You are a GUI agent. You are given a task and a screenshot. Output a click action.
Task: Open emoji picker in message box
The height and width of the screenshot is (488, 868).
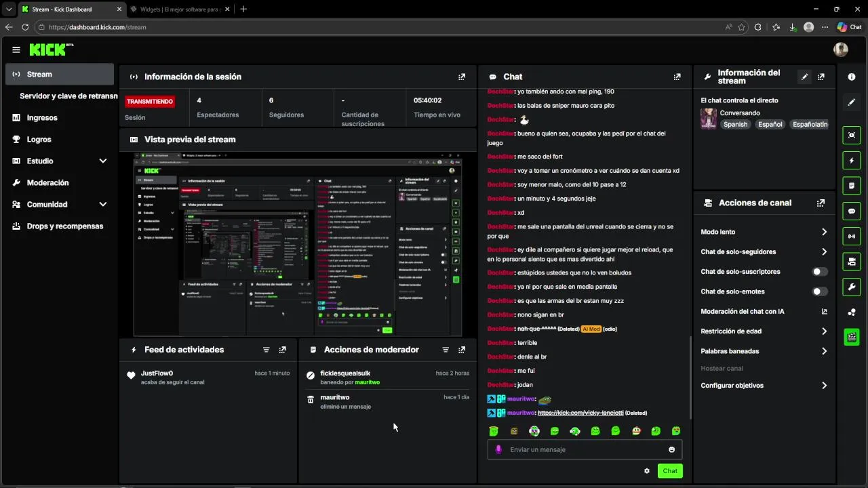tap(672, 449)
